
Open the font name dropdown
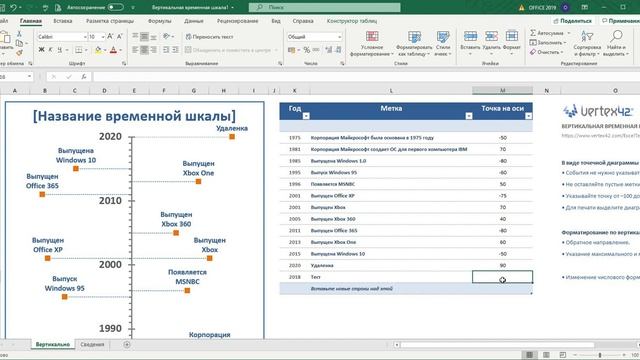coord(85,37)
